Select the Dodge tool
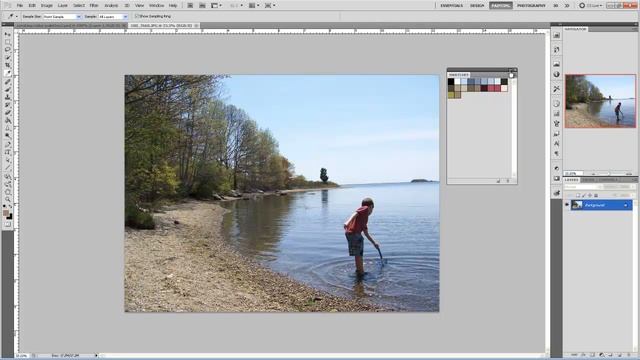The height and width of the screenshot is (360, 640). (x=8, y=136)
